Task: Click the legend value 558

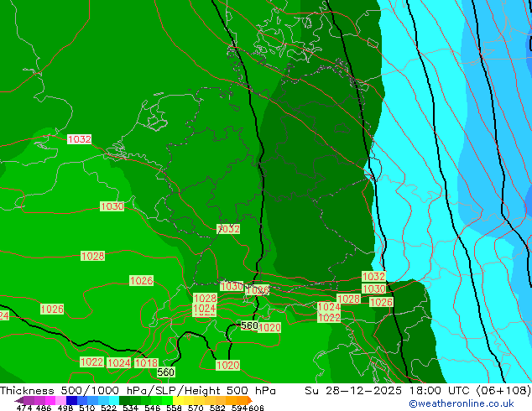Action: pyautogui.click(x=174, y=408)
